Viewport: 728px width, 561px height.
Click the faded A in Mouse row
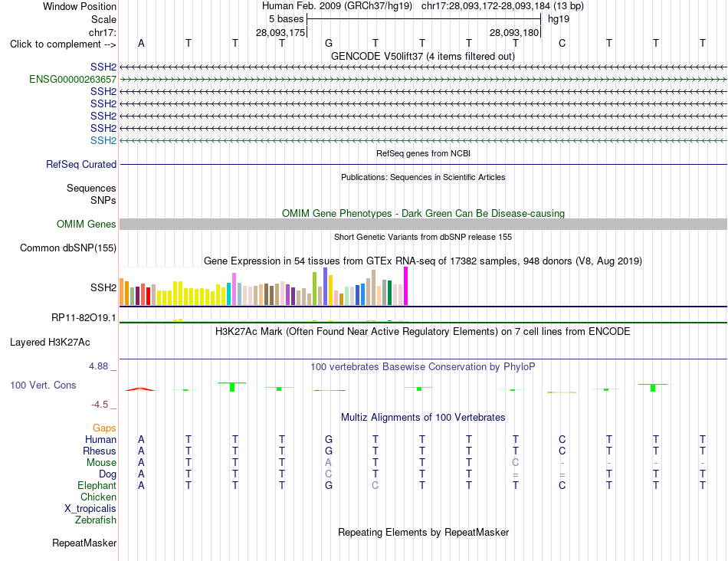click(328, 463)
